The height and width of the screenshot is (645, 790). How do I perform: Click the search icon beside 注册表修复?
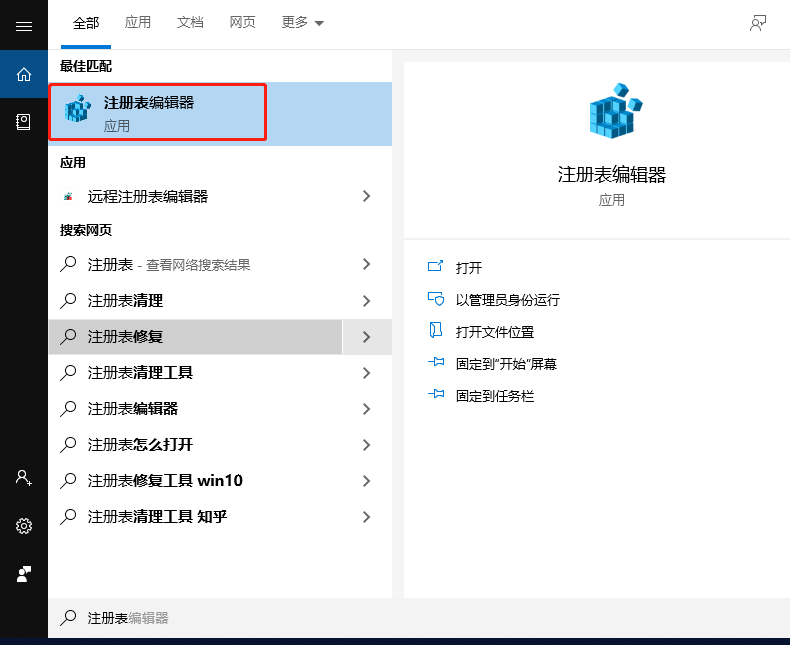[68, 337]
